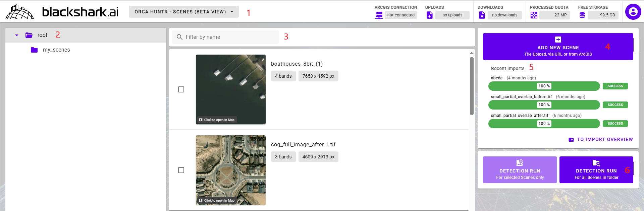
Task: Click the abcde import progress bar
Action: [x=544, y=86]
